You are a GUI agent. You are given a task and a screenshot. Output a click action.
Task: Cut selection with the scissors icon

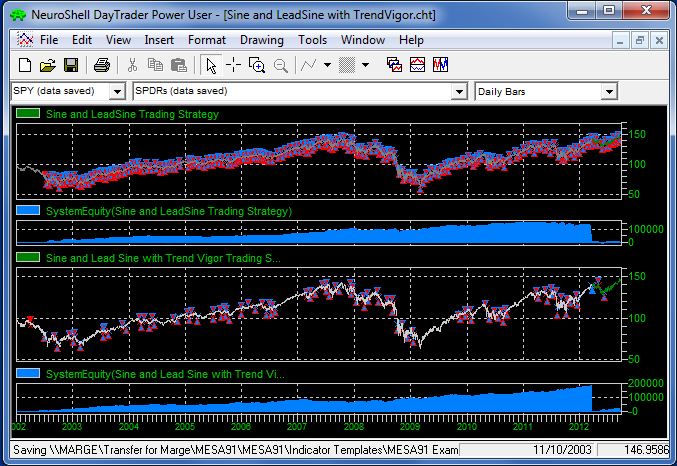tap(132, 65)
